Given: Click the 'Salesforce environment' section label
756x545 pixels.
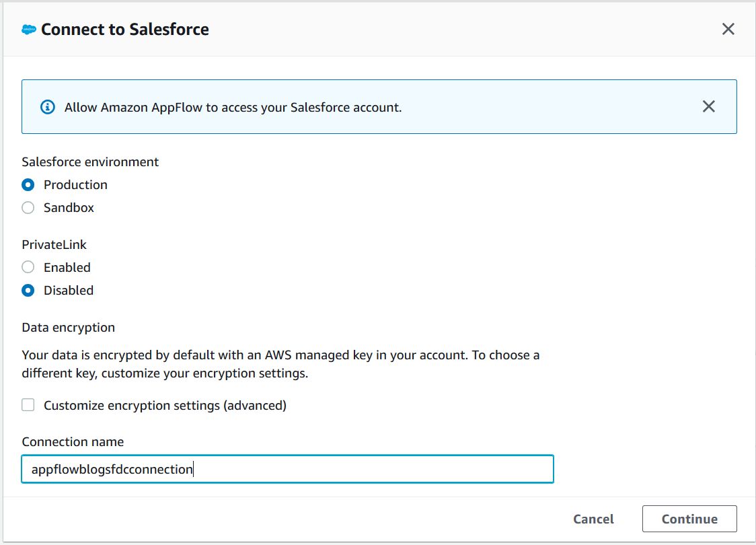Looking at the screenshot, I should coord(90,162).
